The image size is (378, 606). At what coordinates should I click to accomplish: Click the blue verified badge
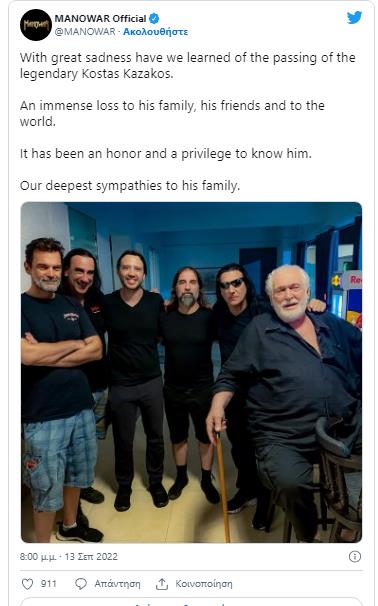click(154, 18)
